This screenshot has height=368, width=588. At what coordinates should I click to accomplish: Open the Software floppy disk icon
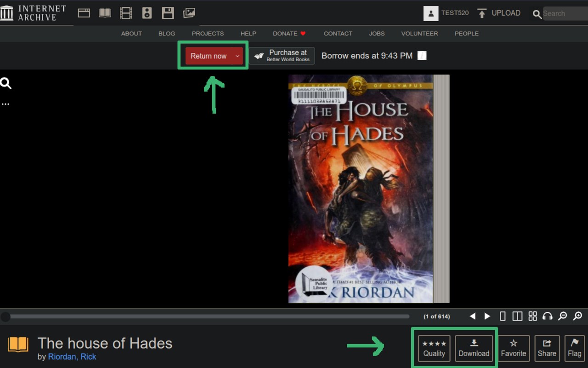[168, 13]
